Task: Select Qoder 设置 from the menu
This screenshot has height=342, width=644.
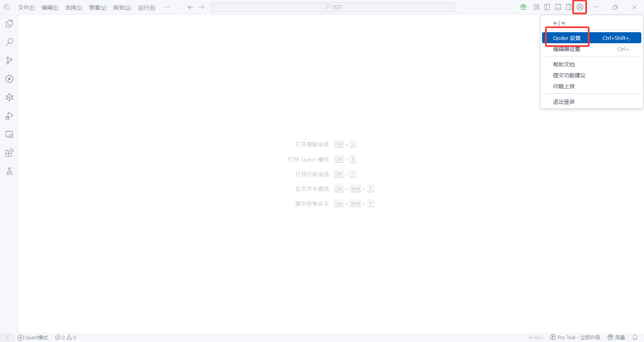Action: point(566,38)
